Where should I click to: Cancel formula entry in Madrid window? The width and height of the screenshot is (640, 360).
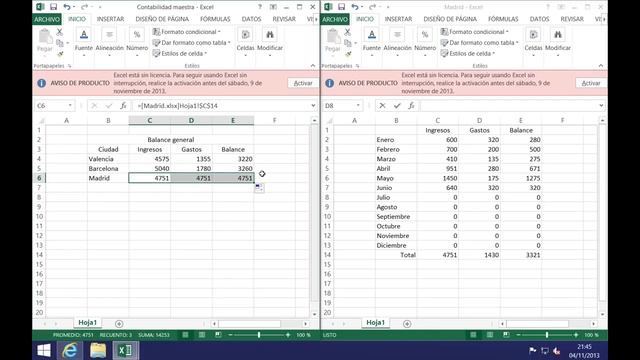tap(382, 106)
